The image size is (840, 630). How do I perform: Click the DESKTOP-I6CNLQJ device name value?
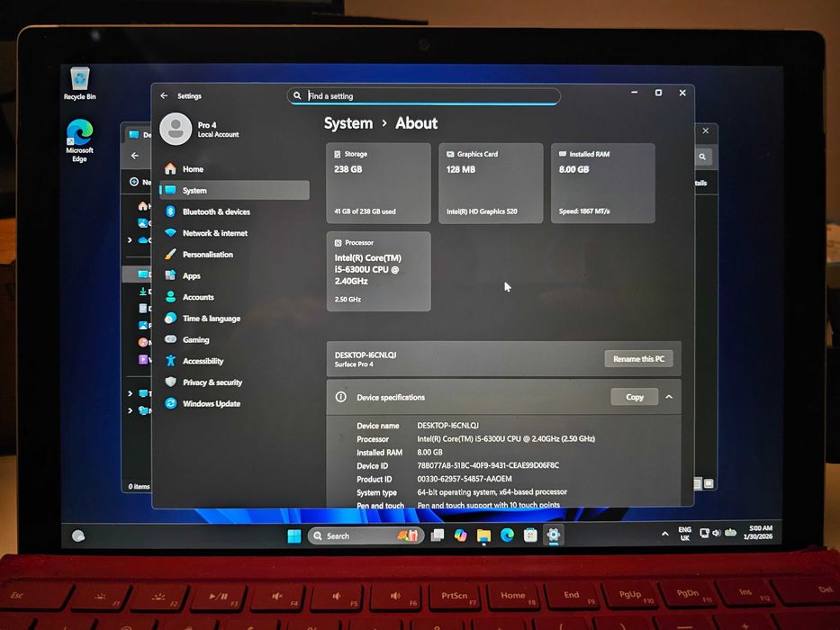[x=447, y=426]
